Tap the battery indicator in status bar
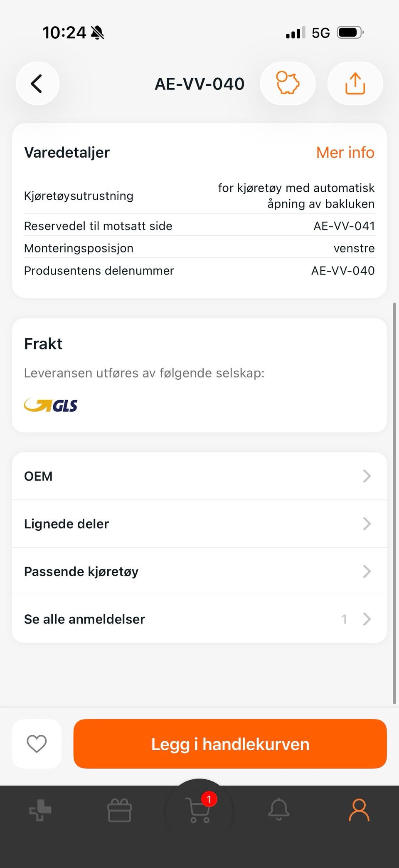The width and height of the screenshot is (399, 868). pos(350,32)
